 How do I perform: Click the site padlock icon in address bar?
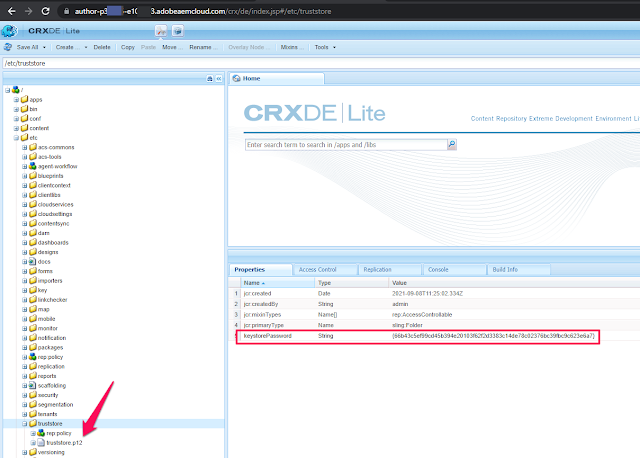coord(66,11)
